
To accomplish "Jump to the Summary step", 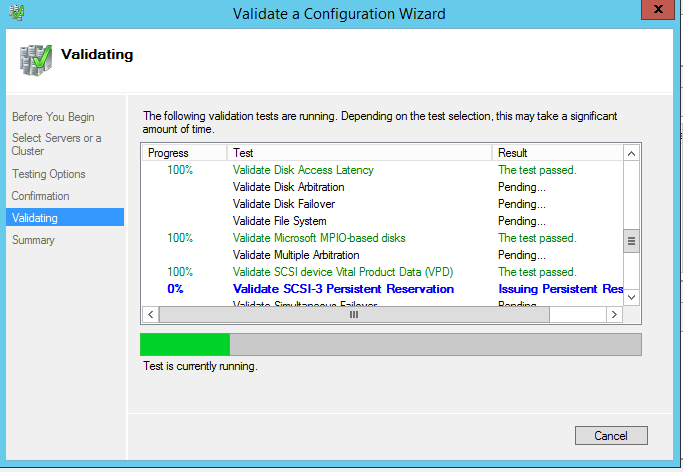I will (34, 240).
